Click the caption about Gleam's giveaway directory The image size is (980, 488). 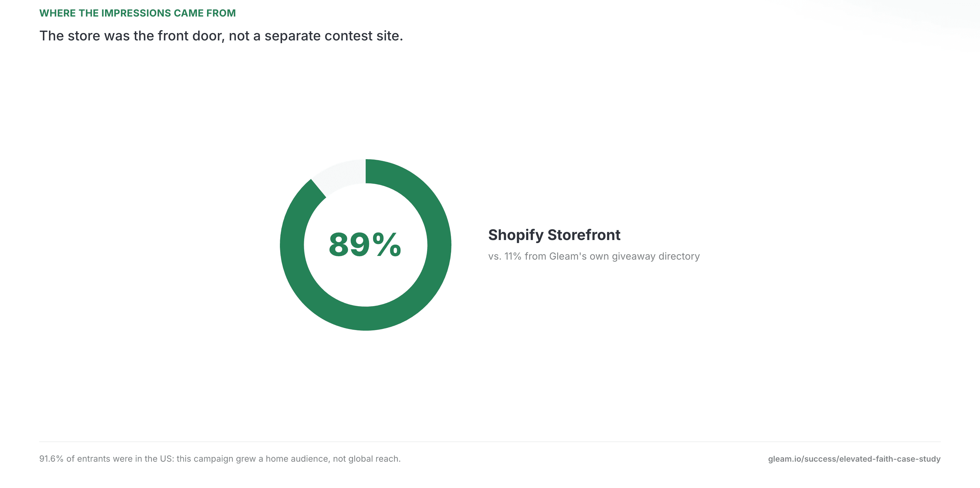point(594,256)
